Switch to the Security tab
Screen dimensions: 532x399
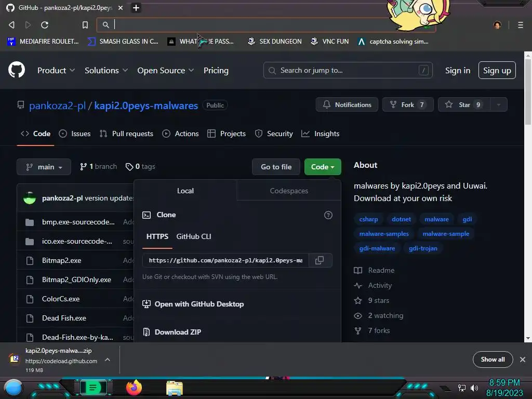tap(274, 134)
